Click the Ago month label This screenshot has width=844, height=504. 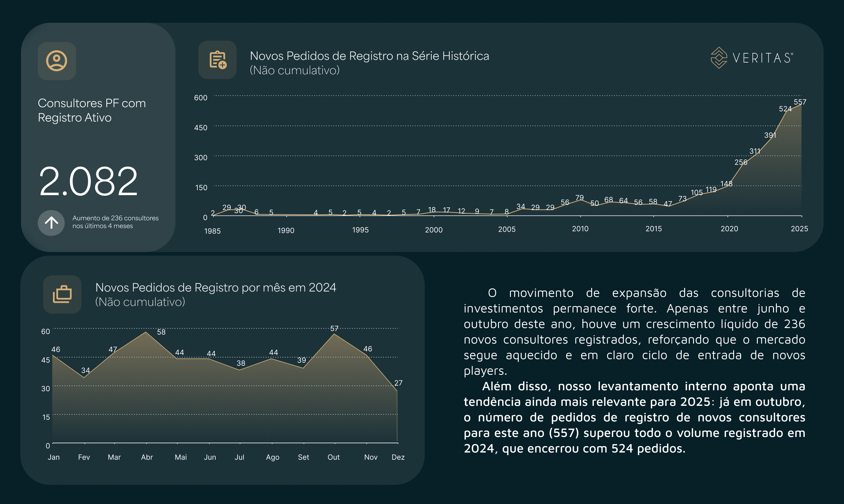coord(273,457)
